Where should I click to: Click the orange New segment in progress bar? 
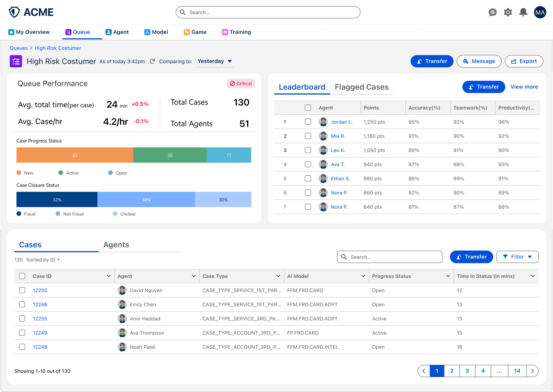[75, 155]
